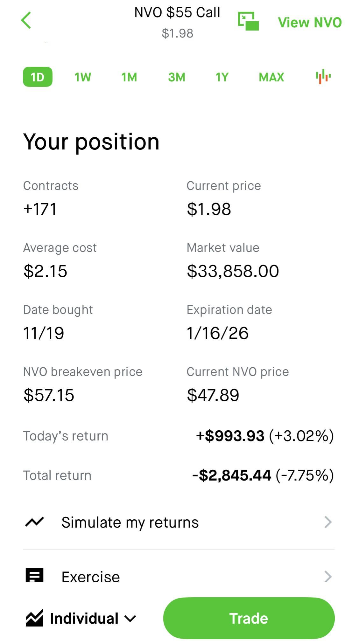Tap the Individual account chart icon
Image resolution: width=345 pixels, height=644 pixels.
coord(34,618)
